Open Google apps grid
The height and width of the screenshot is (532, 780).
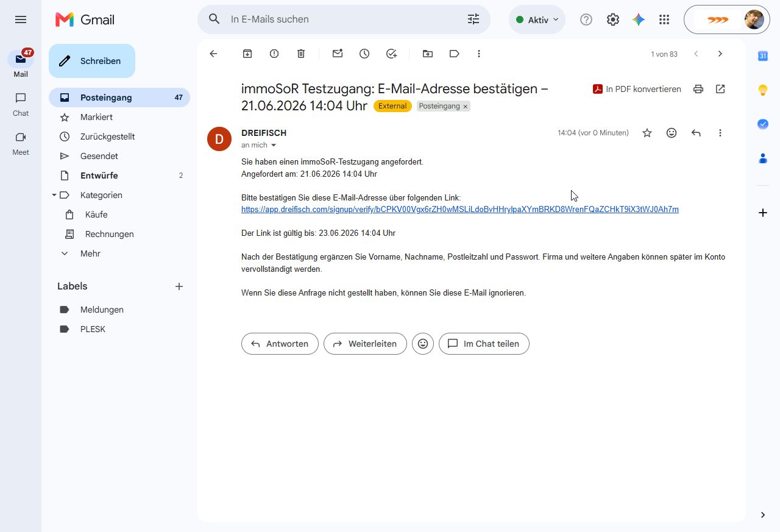click(x=664, y=20)
